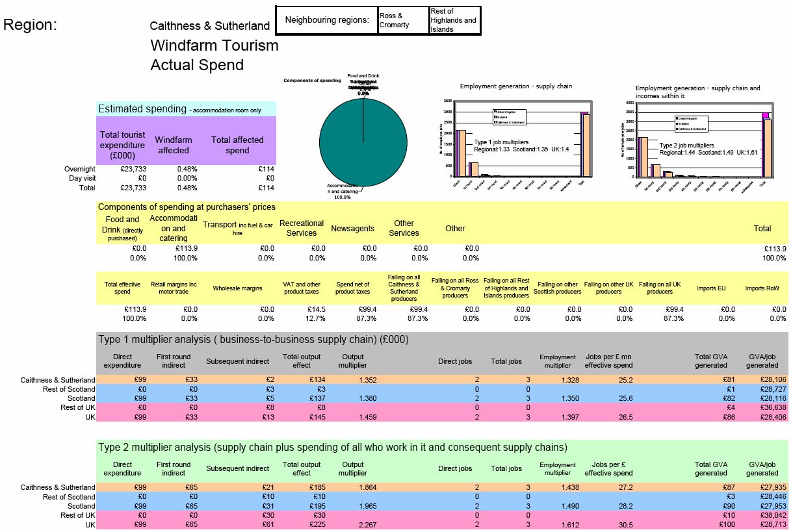Click the 2.267 output multiplier value

coord(367,525)
